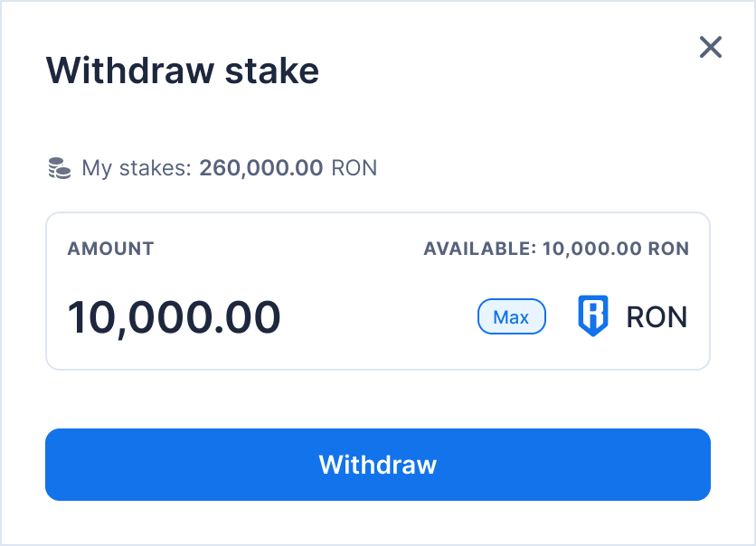Select the 260,000.00 staked value
This screenshot has height=546, width=756.
point(260,168)
